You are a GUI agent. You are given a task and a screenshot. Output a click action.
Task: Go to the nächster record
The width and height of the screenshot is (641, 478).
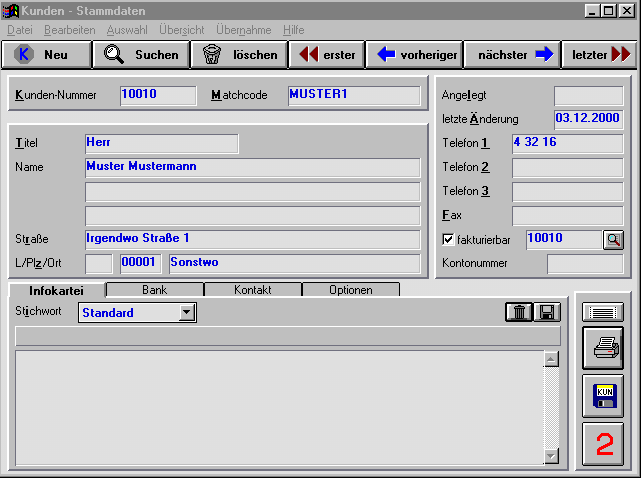tap(510, 55)
